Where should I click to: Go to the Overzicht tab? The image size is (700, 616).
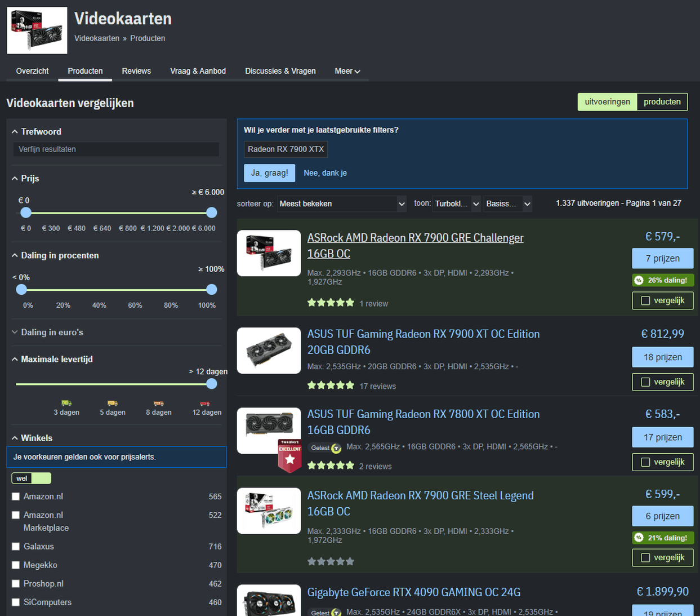(x=32, y=71)
